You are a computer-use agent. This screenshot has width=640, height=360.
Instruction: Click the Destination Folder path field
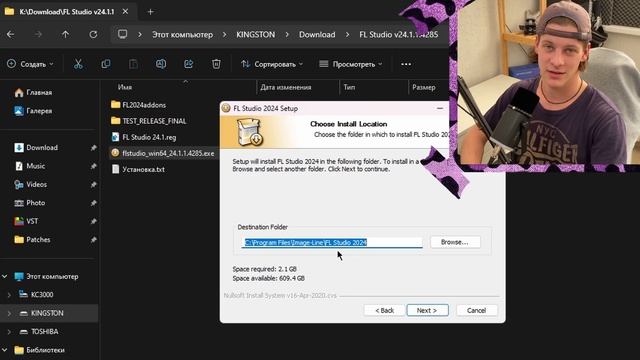click(332, 242)
